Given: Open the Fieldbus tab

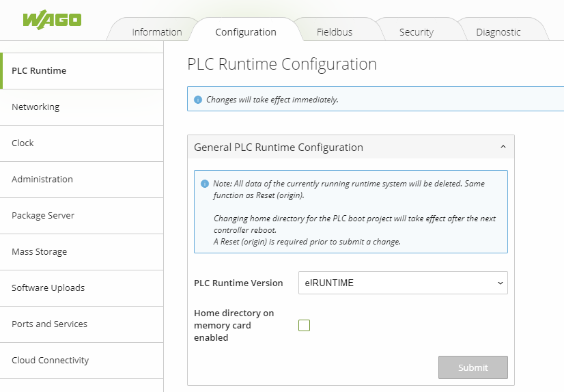Looking at the screenshot, I should (335, 32).
